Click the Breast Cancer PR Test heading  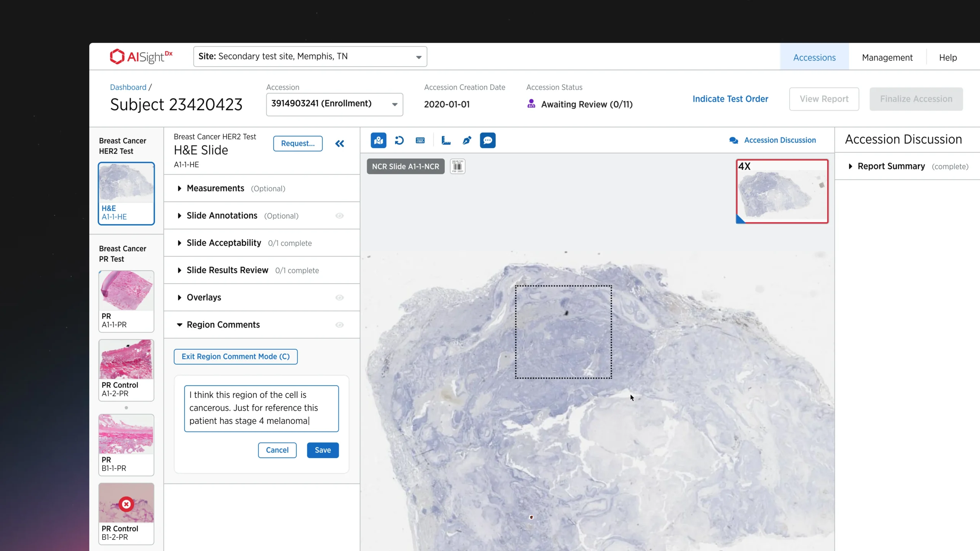(122, 254)
